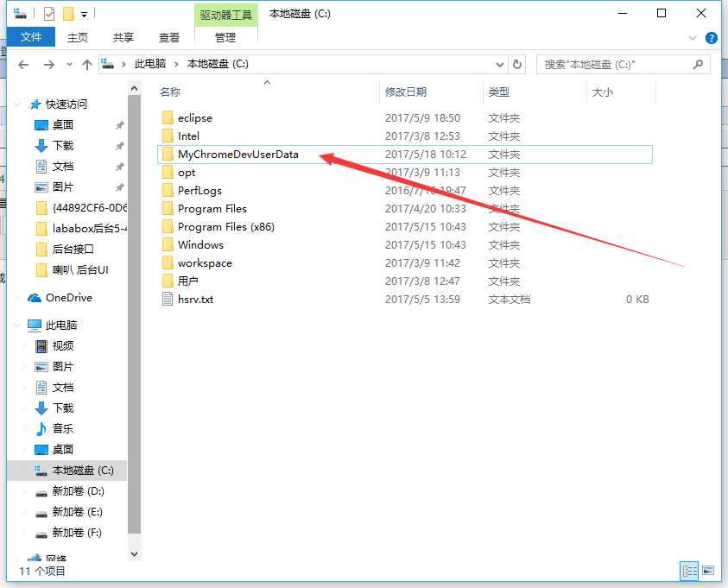This screenshot has height=588, width=728.
Task: Click the properties quick access icon
Action: coord(48,14)
